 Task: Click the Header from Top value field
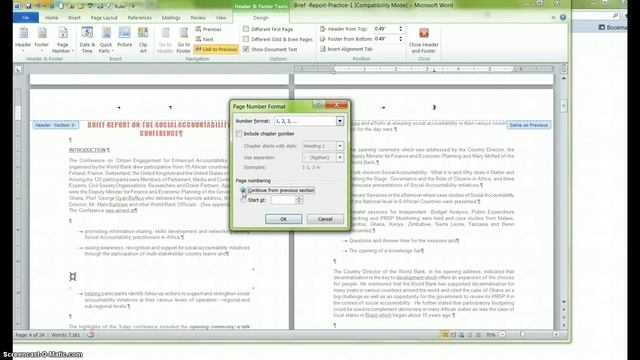coord(385,29)
